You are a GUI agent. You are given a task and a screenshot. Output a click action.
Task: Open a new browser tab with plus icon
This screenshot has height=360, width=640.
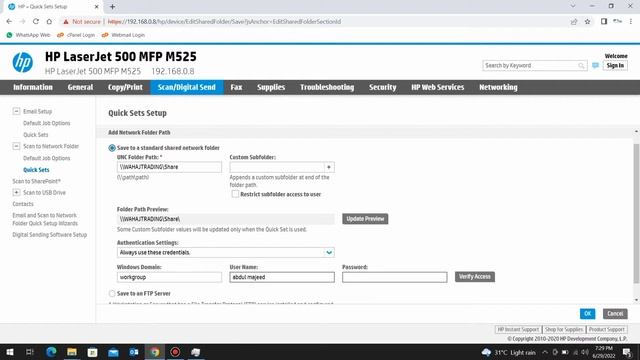(x=112, y=7)
